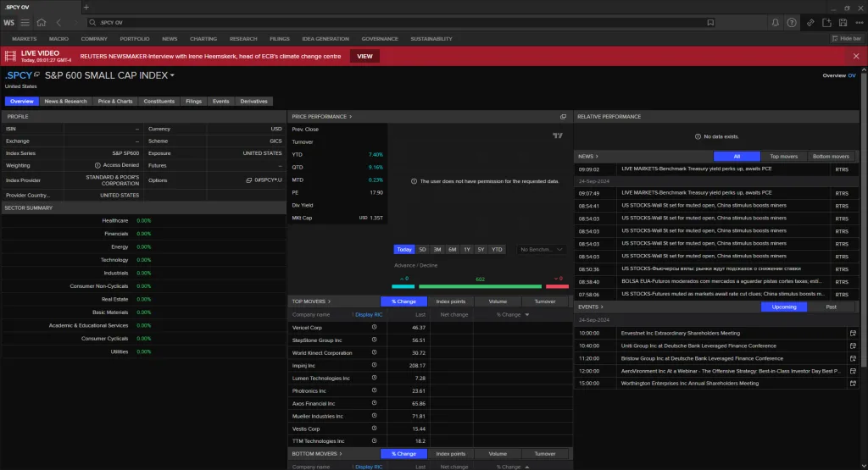The image size is (868, 470).
Task: Open the Charting menu
Action: coord(203,39)
